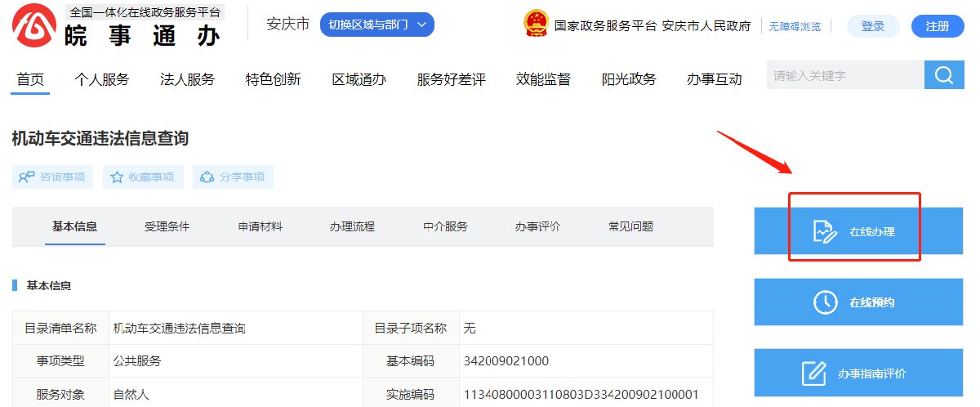Select the 办理流程 tab
The width and height of the screenshot is (980, 407).
click(x=352, y=226)
